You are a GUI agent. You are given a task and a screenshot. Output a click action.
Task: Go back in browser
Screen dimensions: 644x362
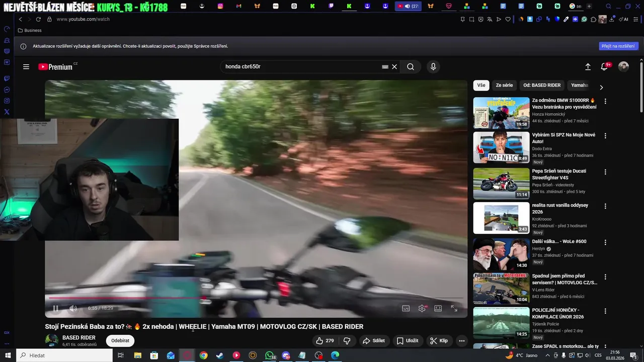click(20, 19)
